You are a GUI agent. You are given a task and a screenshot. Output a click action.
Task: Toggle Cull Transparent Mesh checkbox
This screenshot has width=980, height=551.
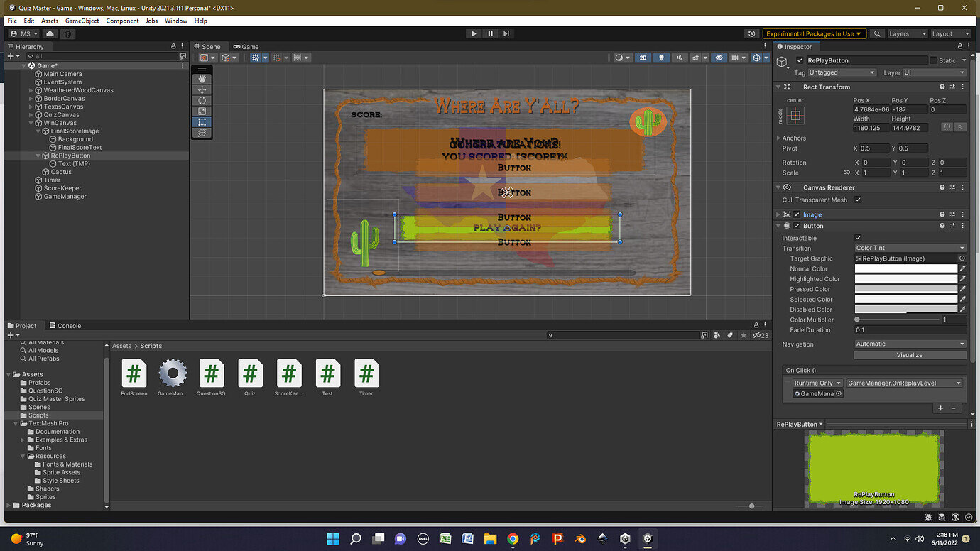tap(858, 200)
